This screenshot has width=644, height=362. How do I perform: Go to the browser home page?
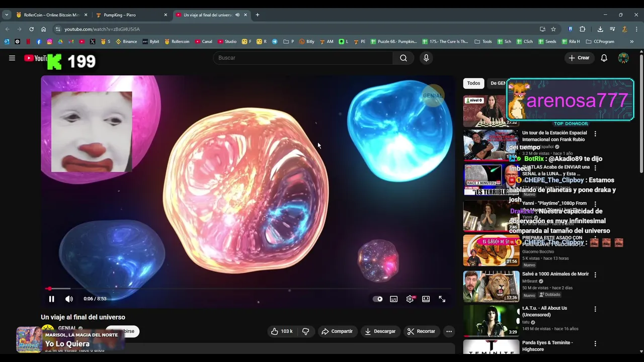(43, 29)
